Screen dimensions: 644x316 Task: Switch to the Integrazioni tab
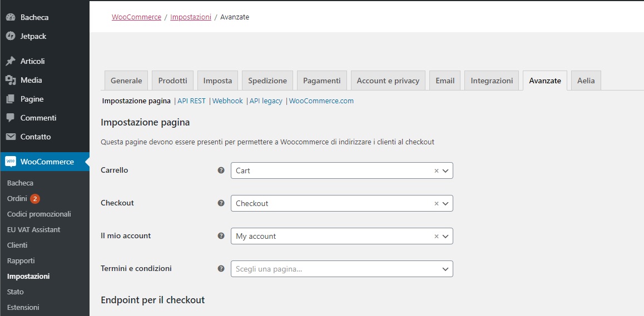(x=492, y=81)
